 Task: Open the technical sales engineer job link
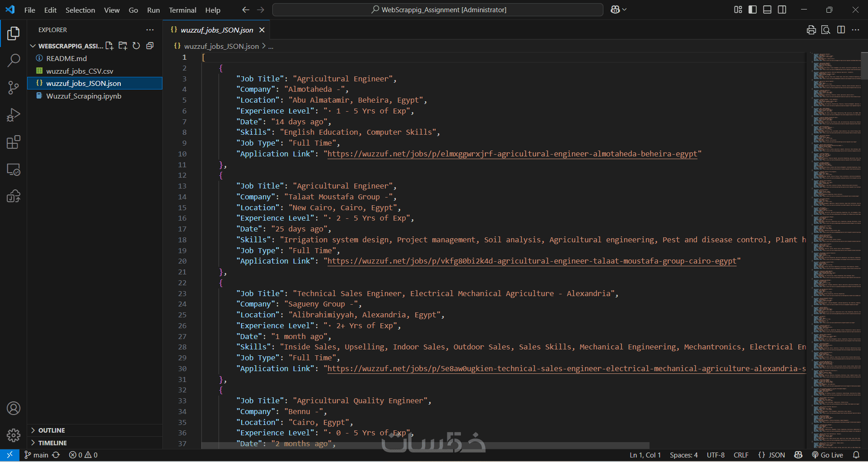pos(566,369)
